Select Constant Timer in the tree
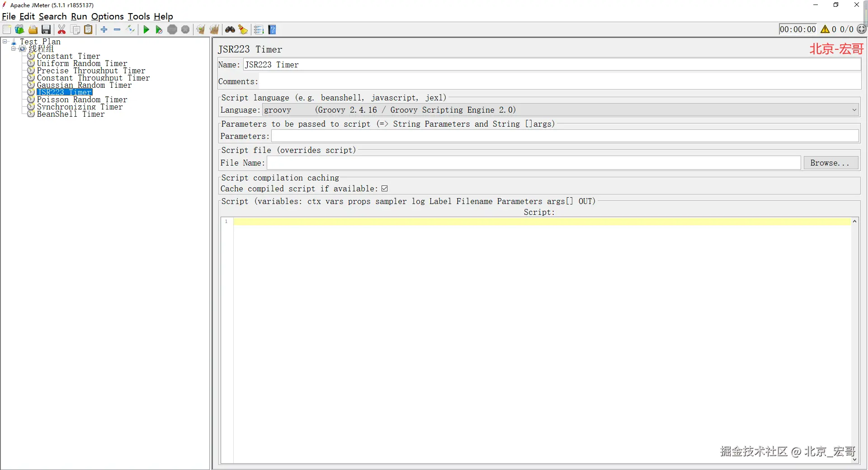The height and width of the screenshot is (470, 868). (68, 56)
